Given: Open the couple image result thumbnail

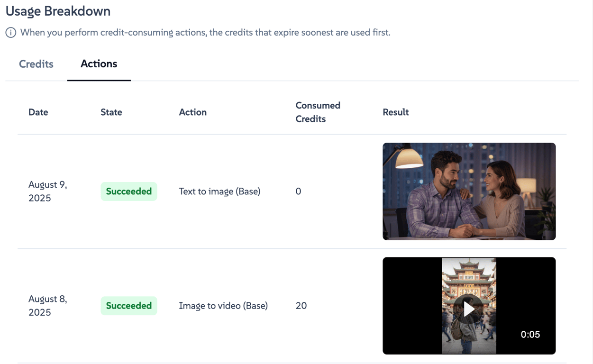Looking at the screenshot, I should pos(469,191).
